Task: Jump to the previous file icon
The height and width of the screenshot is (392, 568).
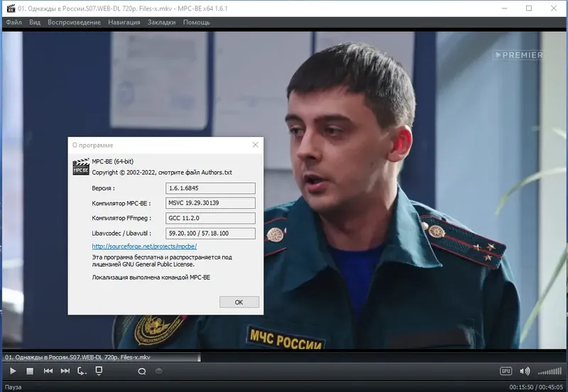Action: pos(48,371)
